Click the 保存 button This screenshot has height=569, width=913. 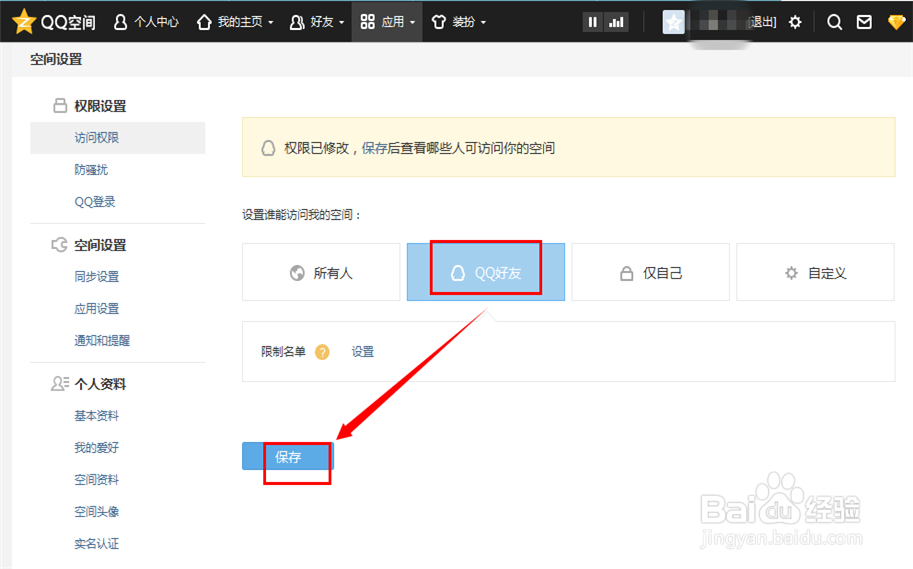click(x=288, y=457)
